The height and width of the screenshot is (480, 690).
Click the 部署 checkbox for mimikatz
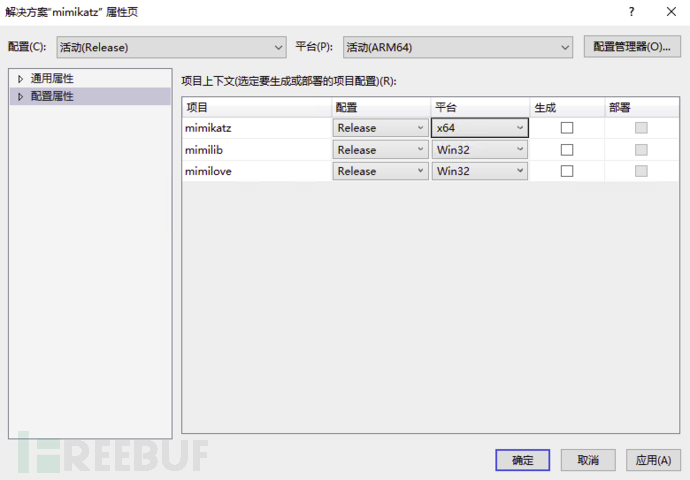[x=641, y=128]
